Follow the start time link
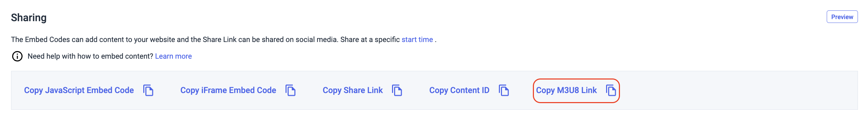The height and width of the screenshot is (125, 868). coord(417,40)
